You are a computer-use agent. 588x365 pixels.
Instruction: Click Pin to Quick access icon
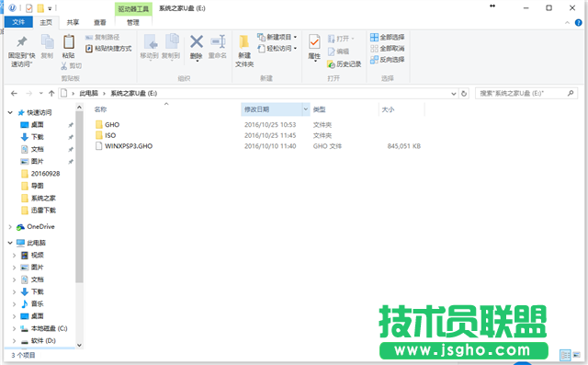22,41
